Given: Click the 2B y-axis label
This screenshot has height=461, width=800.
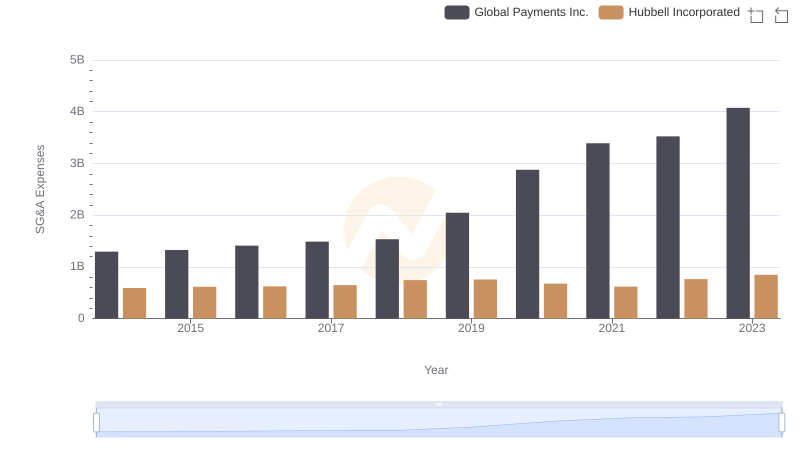Looking at the screenshot, I should coord(77,215).
